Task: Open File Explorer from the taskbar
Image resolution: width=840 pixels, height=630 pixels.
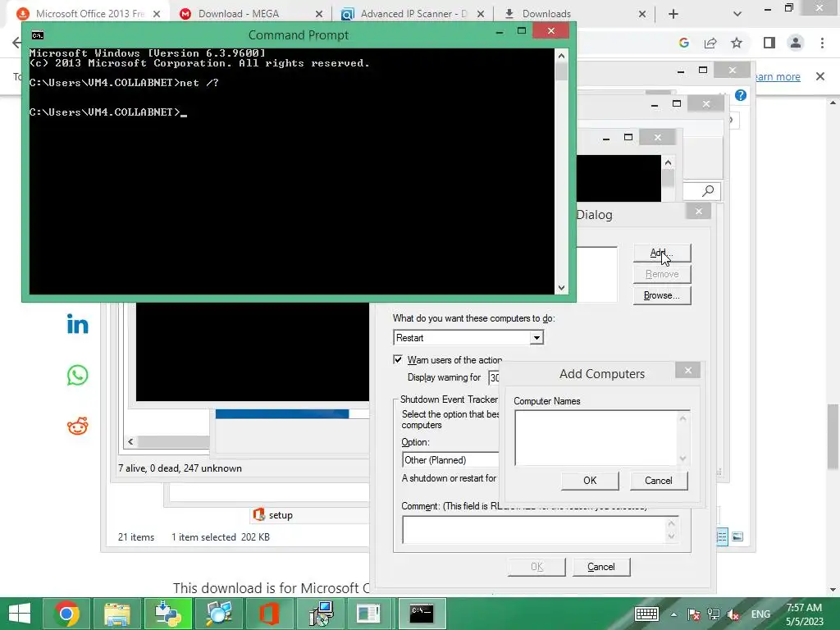Action: pos(117,614)
